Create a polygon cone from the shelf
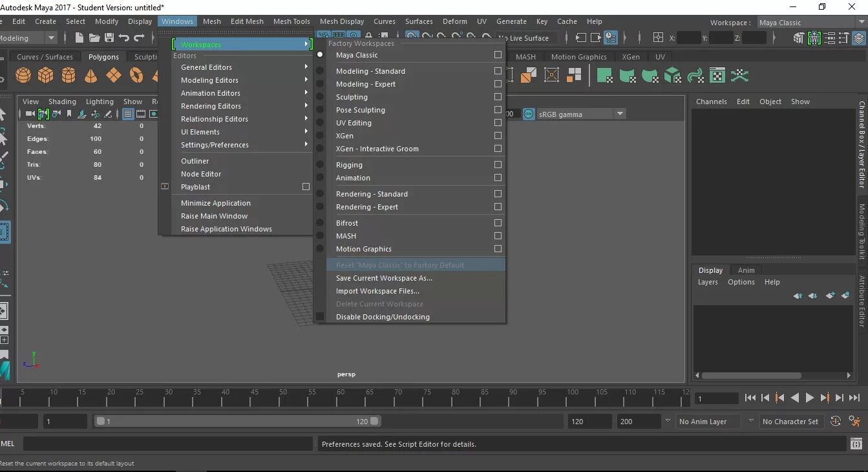868x472 pixels. pos(91,76)
